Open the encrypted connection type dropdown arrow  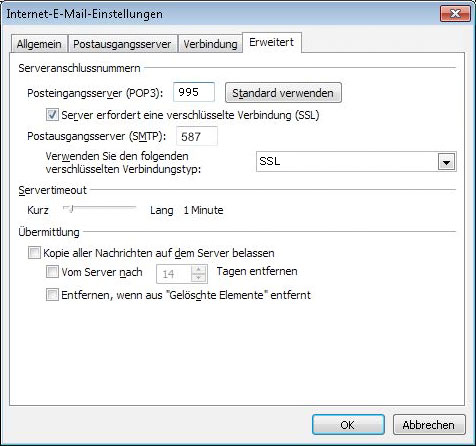click(x=447, y=162)
